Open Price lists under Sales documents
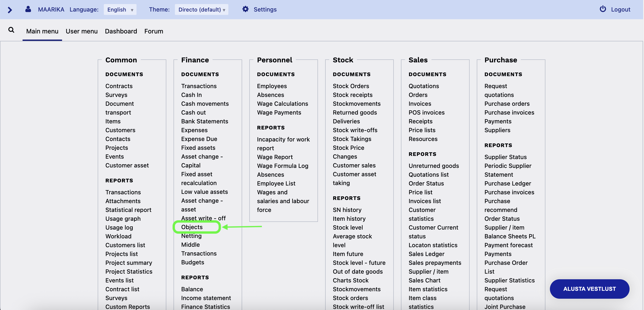The height and width of the screenshot is (310, 644). tap(422, 130)
